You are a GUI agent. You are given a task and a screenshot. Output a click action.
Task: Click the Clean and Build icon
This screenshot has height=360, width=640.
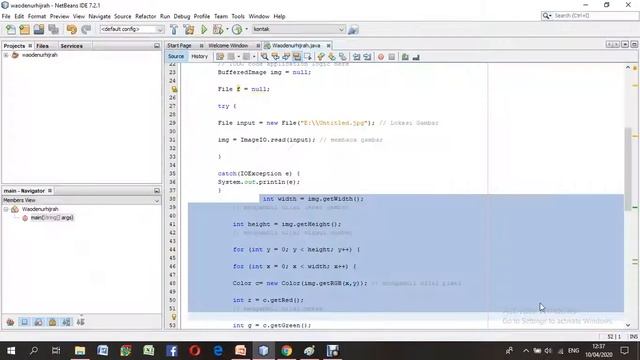pos(189,29)
